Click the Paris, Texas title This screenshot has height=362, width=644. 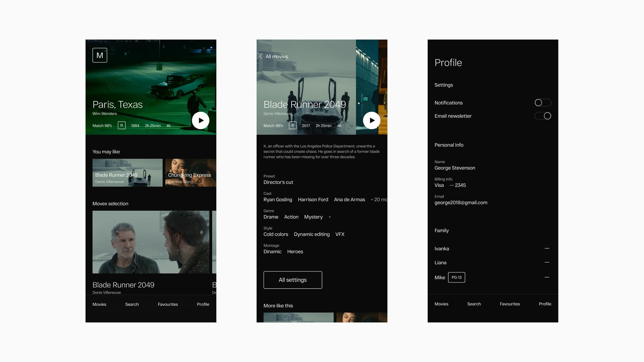click(x=117, y=105)
